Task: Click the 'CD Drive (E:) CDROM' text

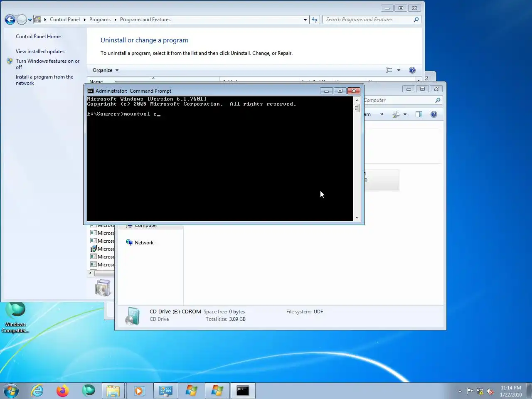Action: [x=175, y=312]
